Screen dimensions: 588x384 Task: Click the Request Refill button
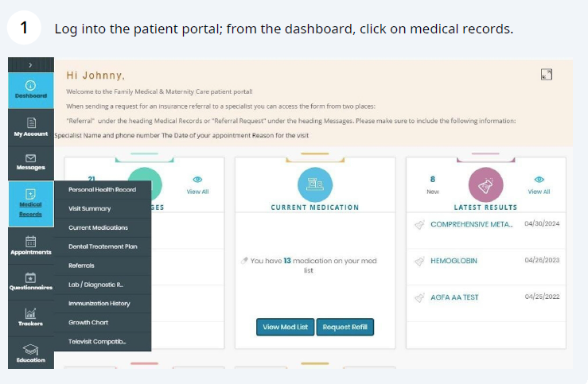[x=345, y=327]
